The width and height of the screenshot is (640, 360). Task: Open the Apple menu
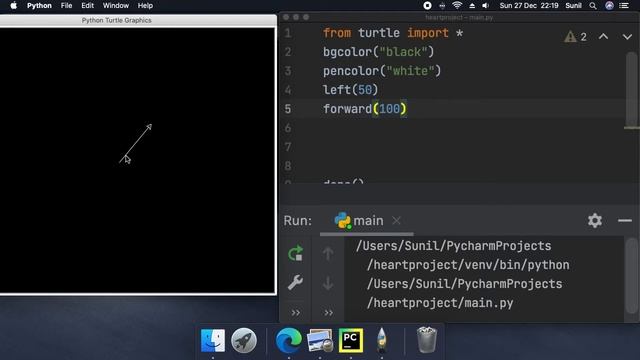coord(13,6)
